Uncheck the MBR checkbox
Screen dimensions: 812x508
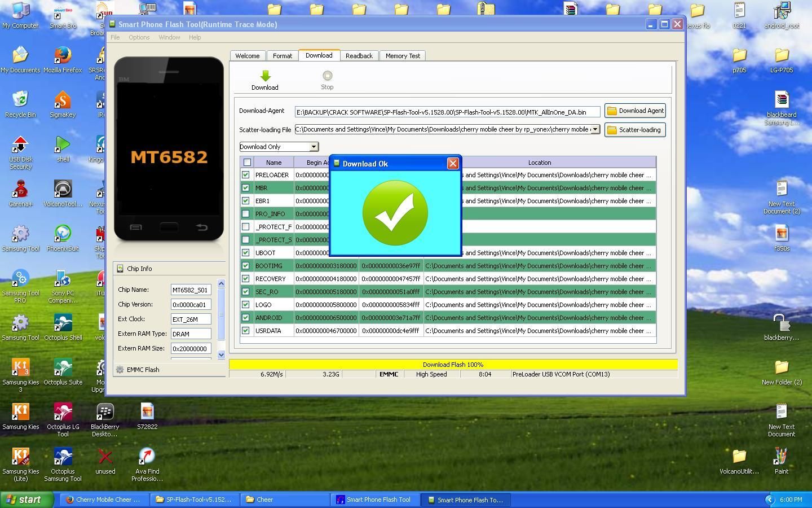pos(245,188)
